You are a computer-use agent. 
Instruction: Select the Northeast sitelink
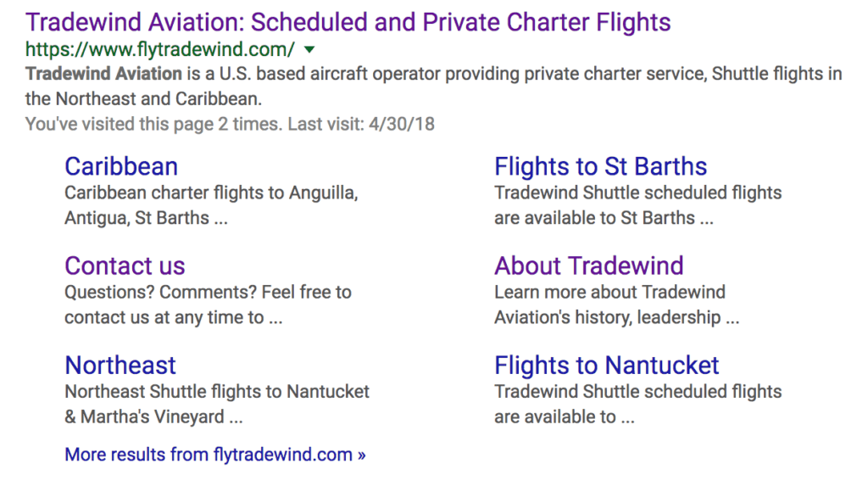click(120, 365)
